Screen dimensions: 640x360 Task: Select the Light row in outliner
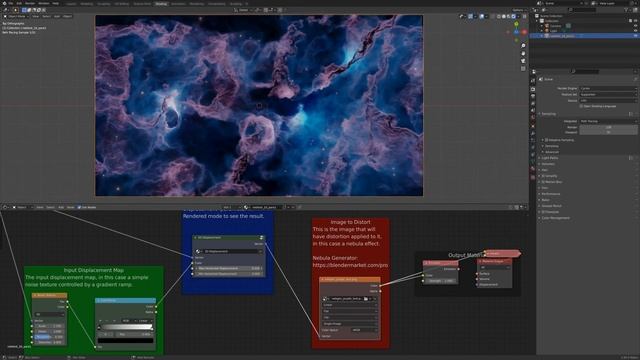584,31
